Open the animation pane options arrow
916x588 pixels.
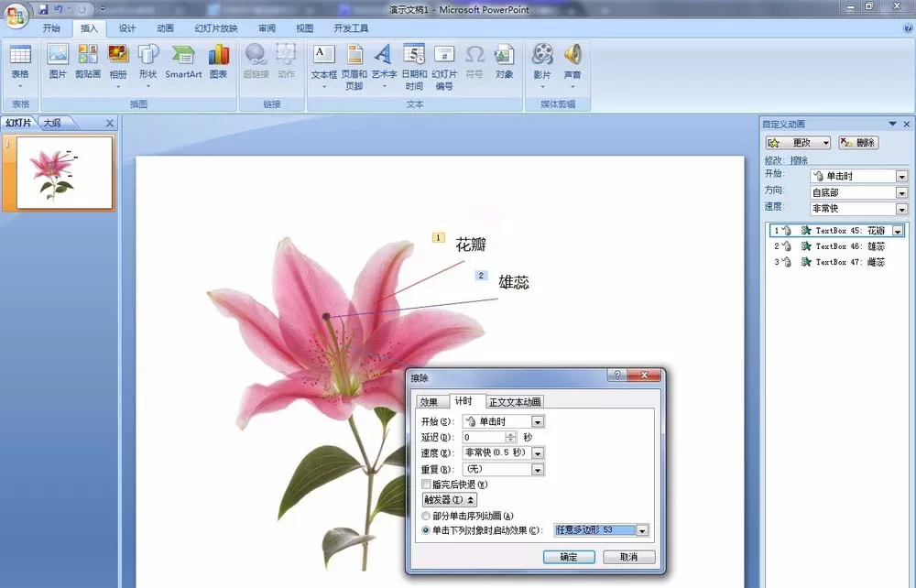point(892,124)
